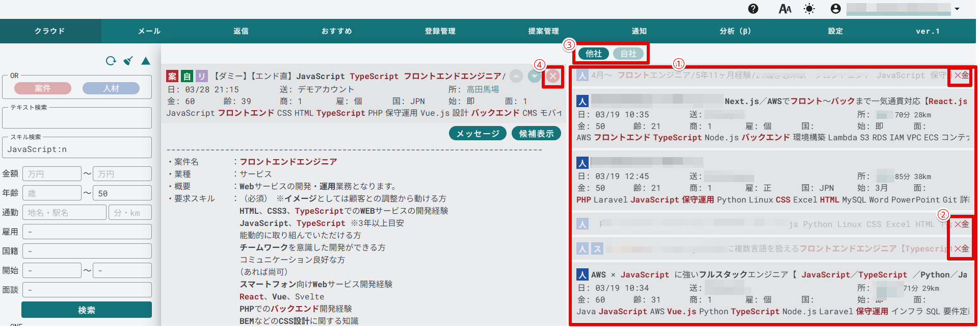Open the メール tab

[149, 31]
